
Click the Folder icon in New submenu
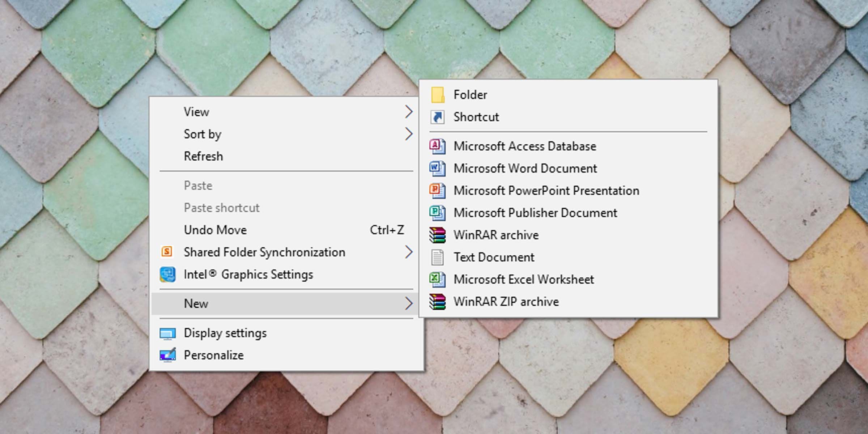(437, 95)
